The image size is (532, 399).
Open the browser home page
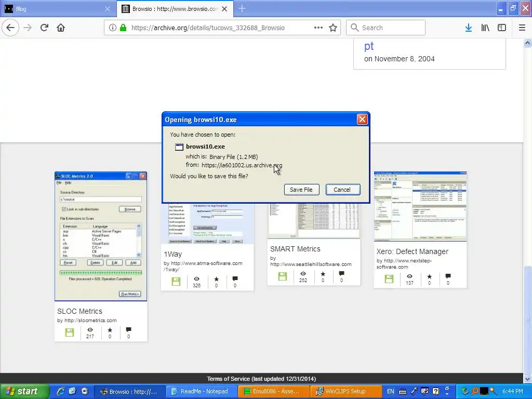[61, 28]
